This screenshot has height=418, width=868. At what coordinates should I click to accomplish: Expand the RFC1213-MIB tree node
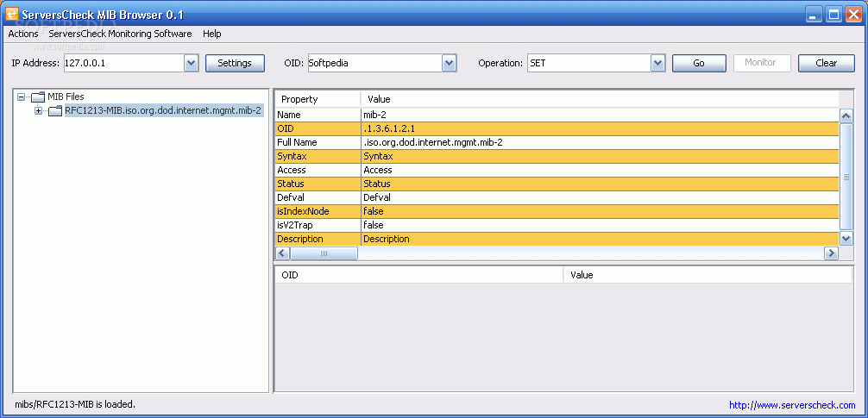pos(38,110)
